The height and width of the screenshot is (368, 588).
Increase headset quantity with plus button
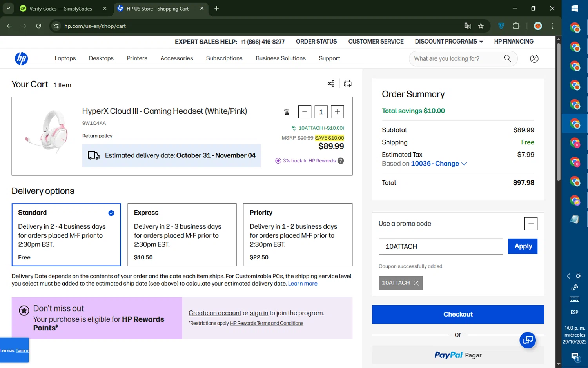tap(337, 112)
